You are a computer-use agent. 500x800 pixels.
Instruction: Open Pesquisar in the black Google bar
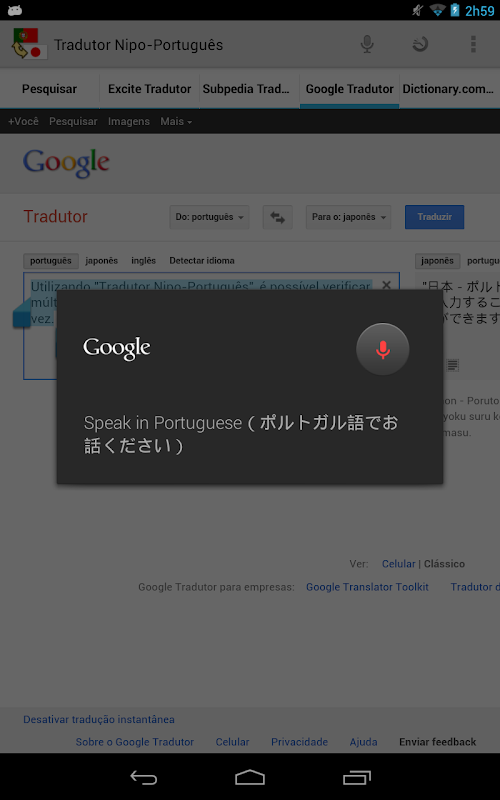tap(73, 121)
